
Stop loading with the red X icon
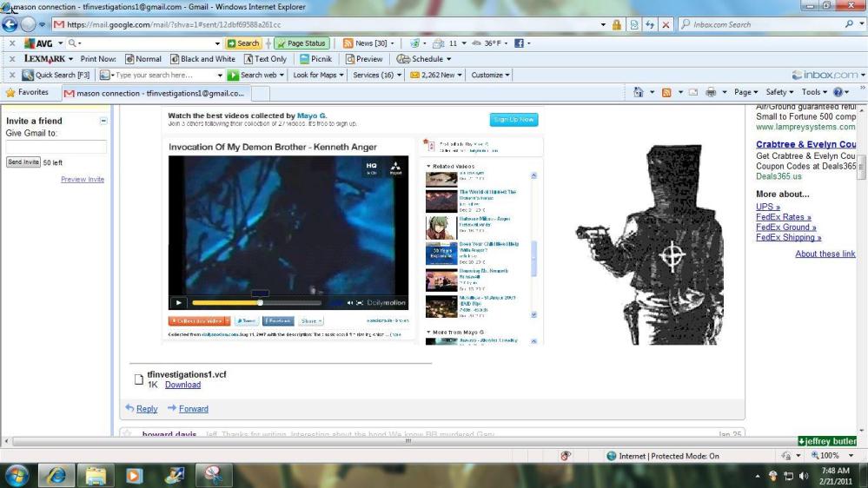(x=666, y=25)
